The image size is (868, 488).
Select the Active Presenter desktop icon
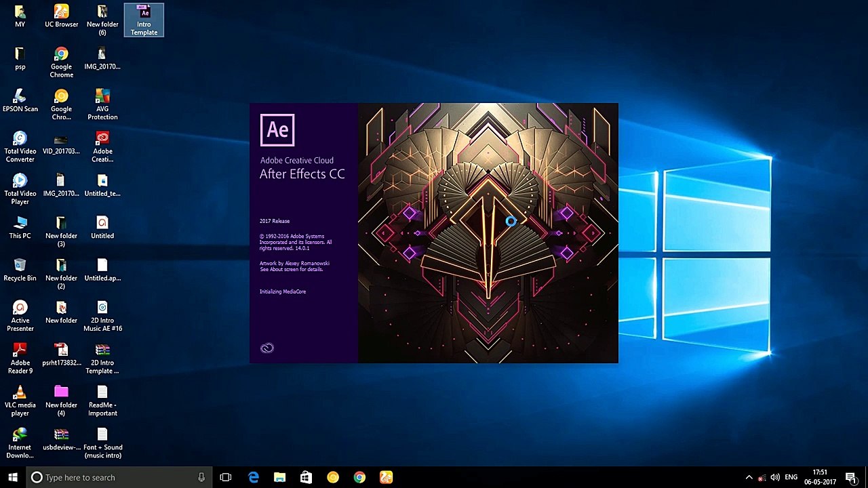coord(20,316)
